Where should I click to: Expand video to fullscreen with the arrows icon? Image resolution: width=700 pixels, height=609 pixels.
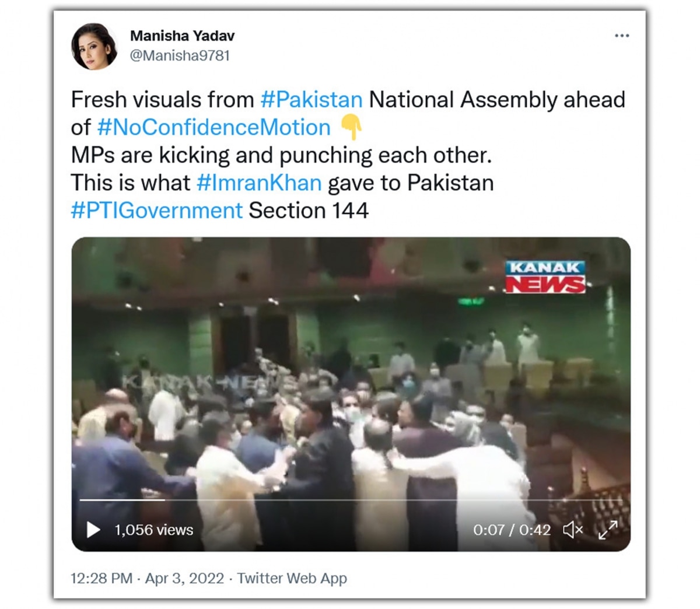point(608,530)
